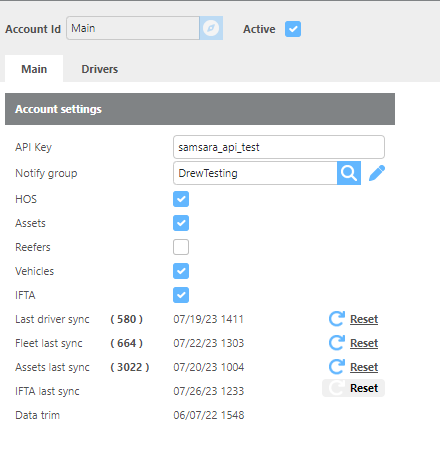
Task: Reset the Fleet last sync link
Action: (x=364, y=343)
